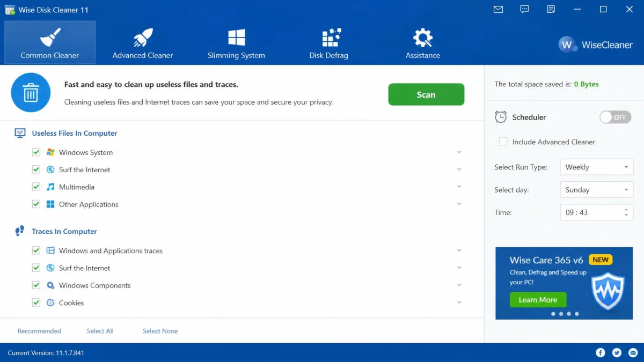
Task: Open the Select day Sunday dropdown
Action: (x=597, y=189)
